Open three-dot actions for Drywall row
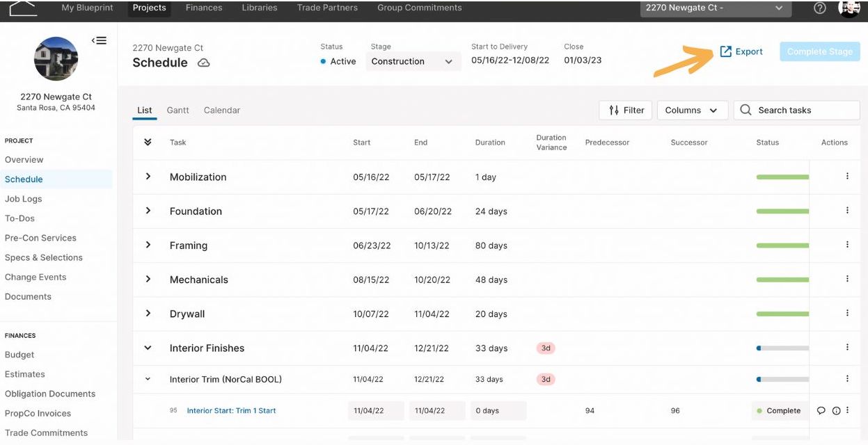The width and height of the screenshot is (868, 445). pos(847,314)
